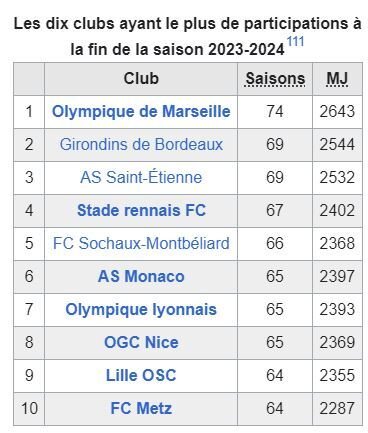This screenshot has height=433, width=368.
Task: Open the Olympique lyonnais link
Action: [x=141, y=310]
